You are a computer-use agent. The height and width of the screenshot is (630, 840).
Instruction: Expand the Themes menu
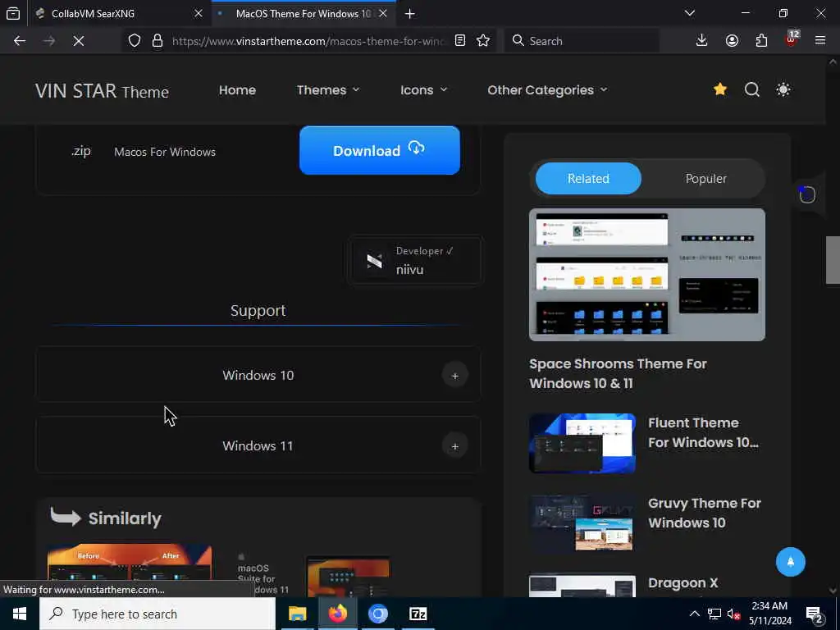(x=328, y=90)
